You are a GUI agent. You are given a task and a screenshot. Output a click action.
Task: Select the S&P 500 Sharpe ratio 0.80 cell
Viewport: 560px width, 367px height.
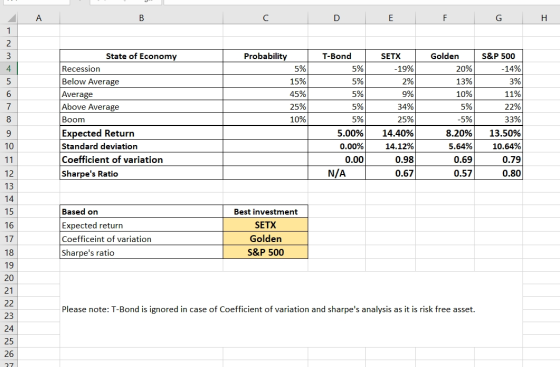499,174
